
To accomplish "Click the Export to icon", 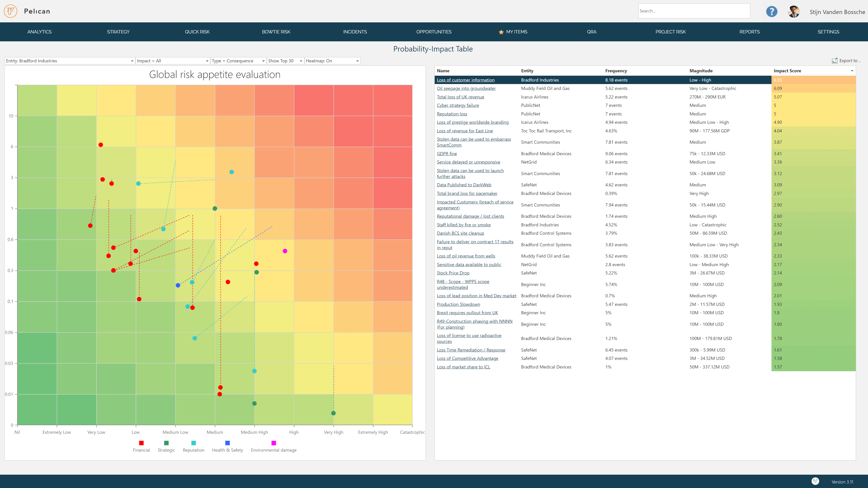I will pos(834,61).
